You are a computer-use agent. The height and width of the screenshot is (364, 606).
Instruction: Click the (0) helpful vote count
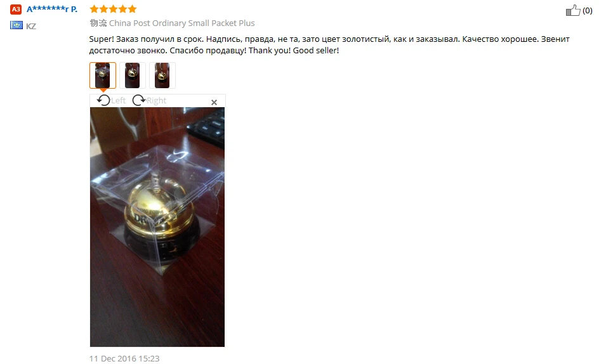pyautogui.click(x=588, y=10)
